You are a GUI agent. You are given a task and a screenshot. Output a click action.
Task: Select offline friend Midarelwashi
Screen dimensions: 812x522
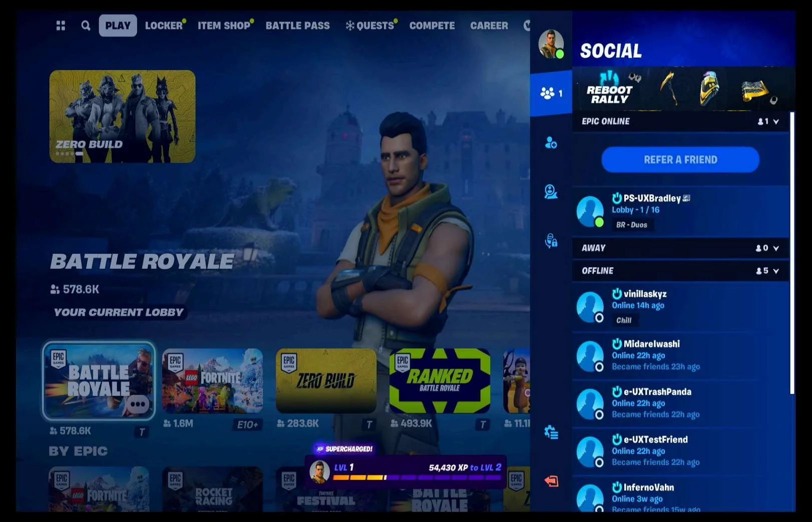(680, 355)
